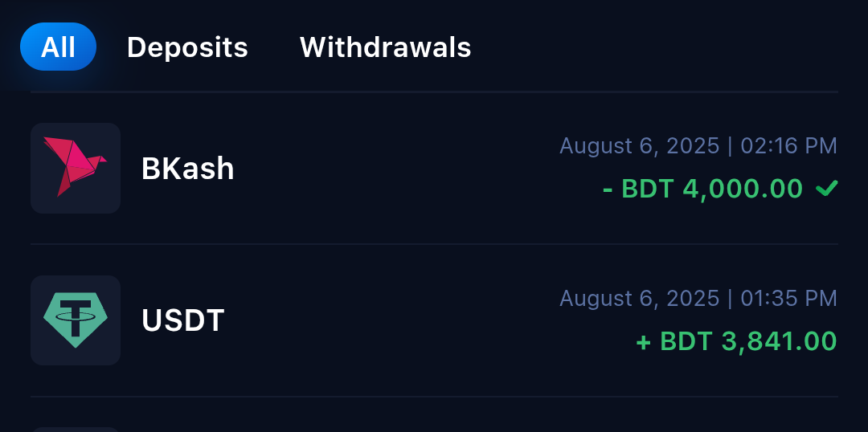Click the plus sign before BDT 3,841.00
This screenshot has width=868, height=432.
[x=643, y=342]
